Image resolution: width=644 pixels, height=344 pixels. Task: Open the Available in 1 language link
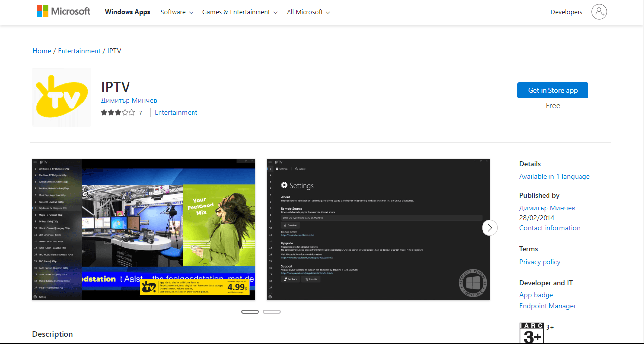pos(554,176)
